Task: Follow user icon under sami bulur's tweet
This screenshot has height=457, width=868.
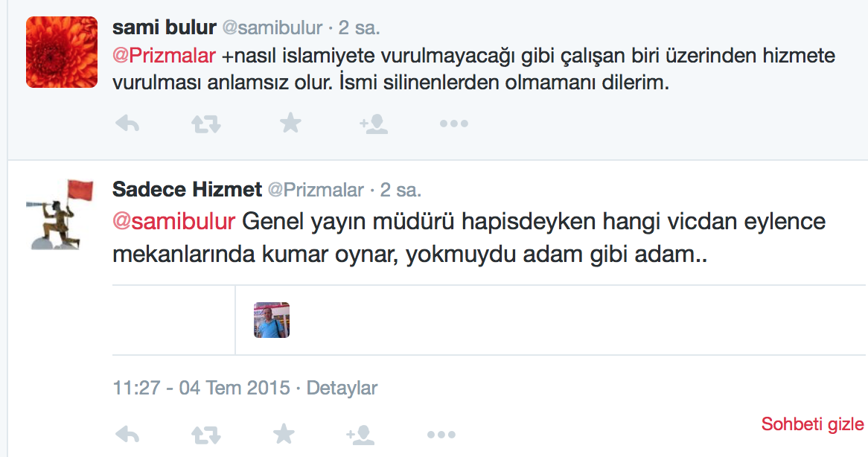Action: [x=373, y=124]
